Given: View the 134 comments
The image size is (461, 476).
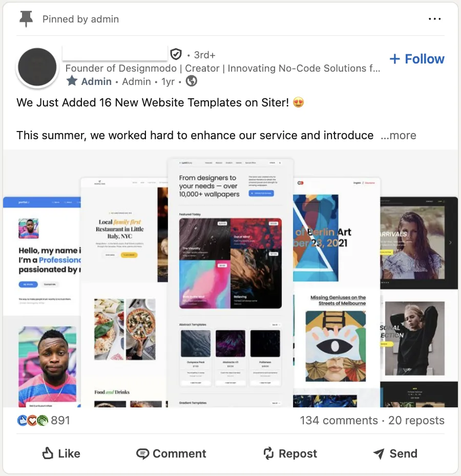Looking at the screenshot, I should (339, 420).
